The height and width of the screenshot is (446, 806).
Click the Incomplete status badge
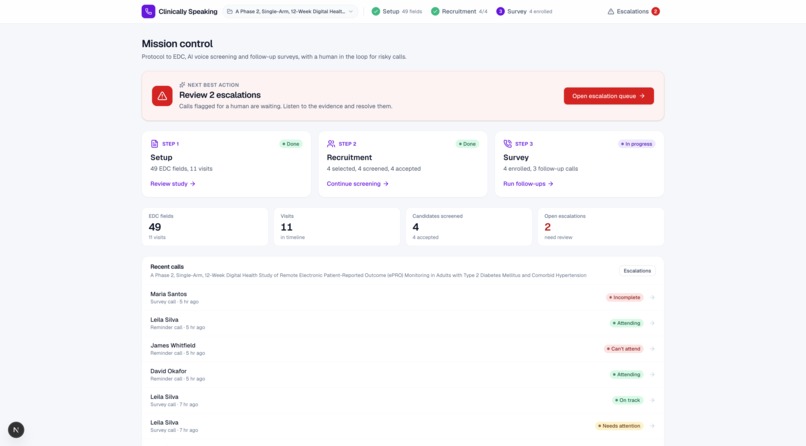625,298
